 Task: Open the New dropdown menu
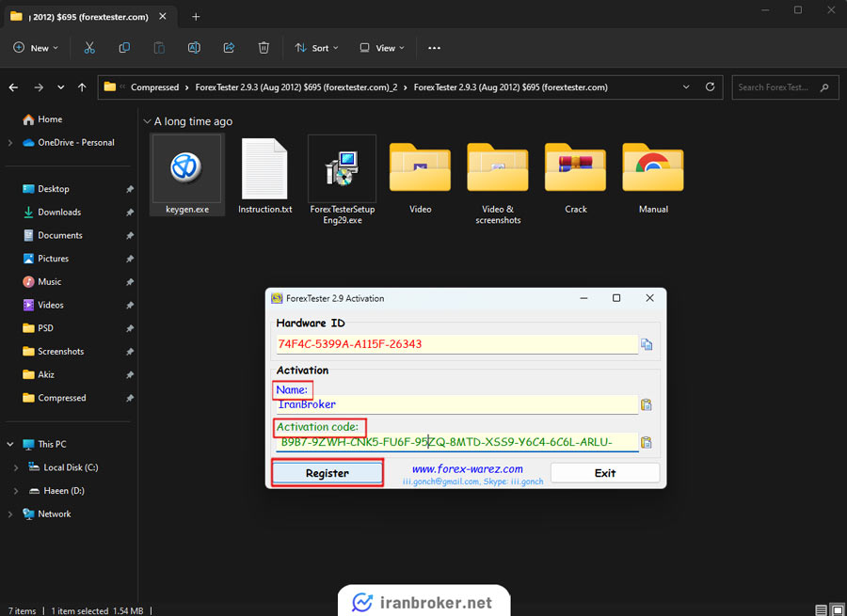tap(36, 48)
